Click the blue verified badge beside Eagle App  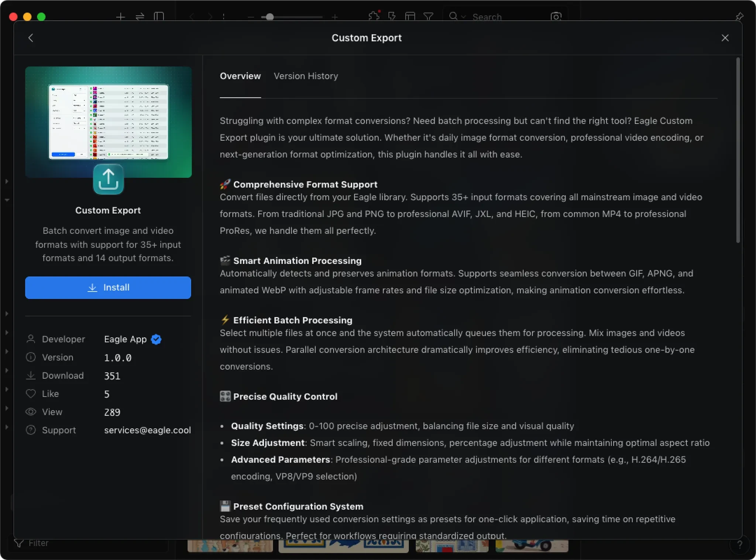point(157,339)
